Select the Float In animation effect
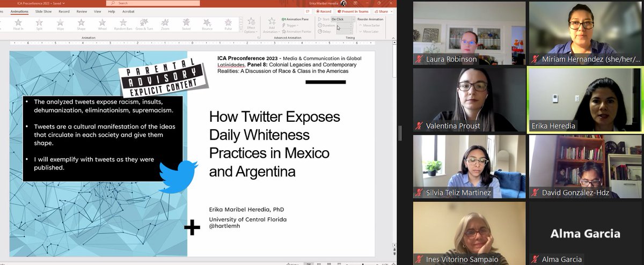The height and width of the screenshot is (265, 644). coord(18,24)
